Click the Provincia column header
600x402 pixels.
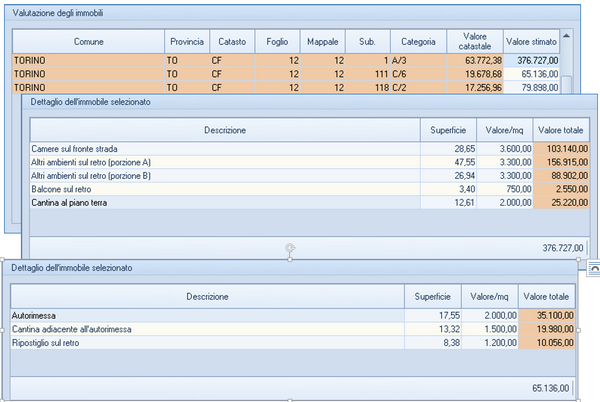[x=187, y=41]
